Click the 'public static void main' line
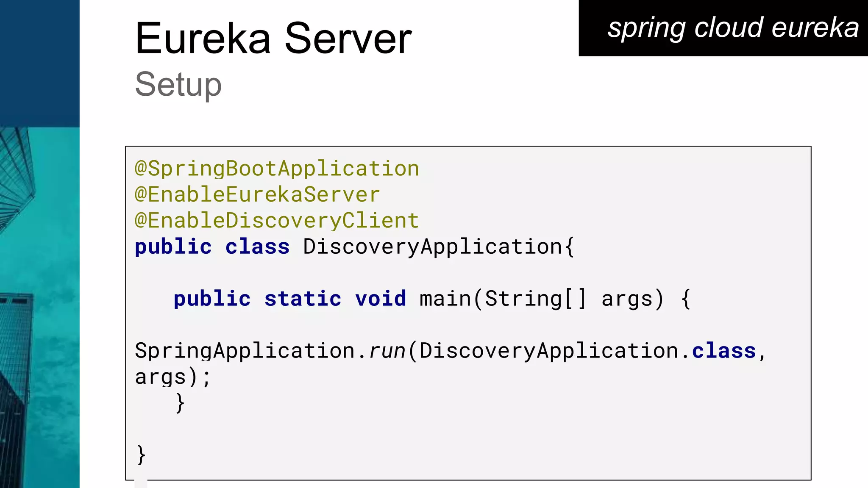The height and width of the screenshot is (488, 868). (x=432, y=299)
